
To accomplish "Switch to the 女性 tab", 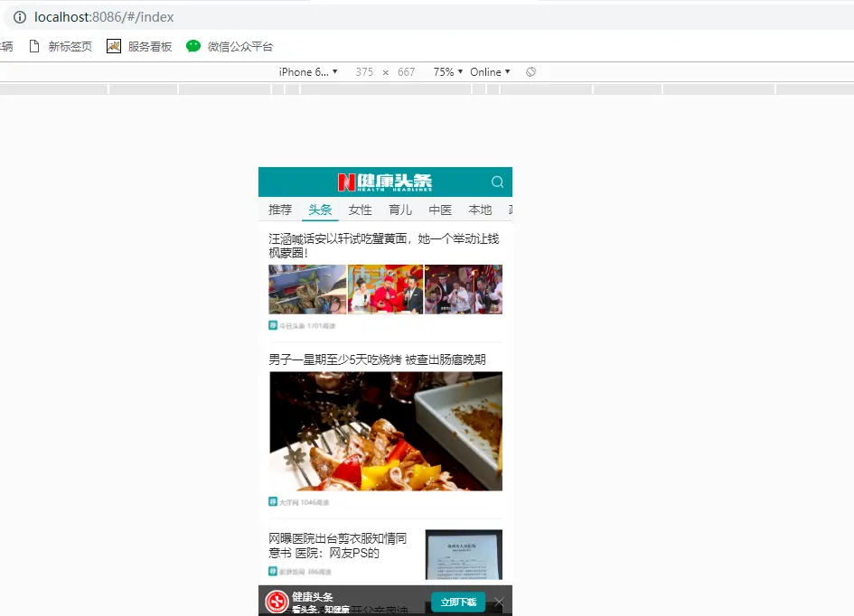I will coord(360,210).
